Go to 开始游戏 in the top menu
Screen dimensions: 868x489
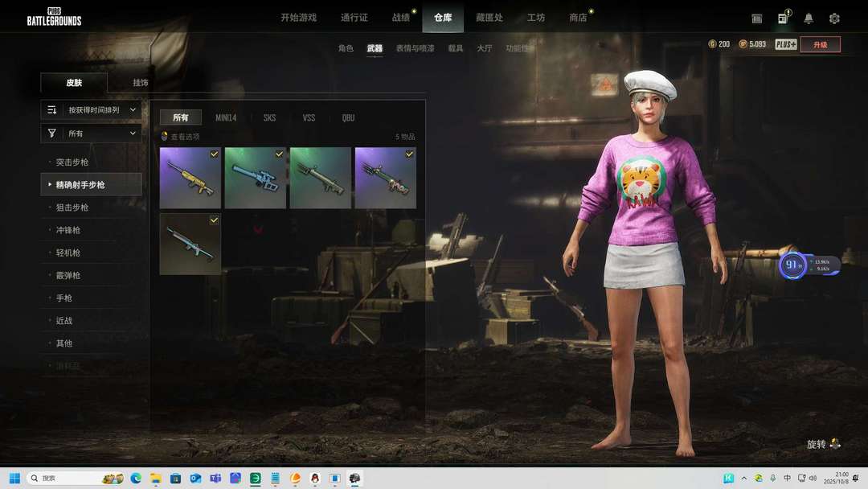(298, 18)
